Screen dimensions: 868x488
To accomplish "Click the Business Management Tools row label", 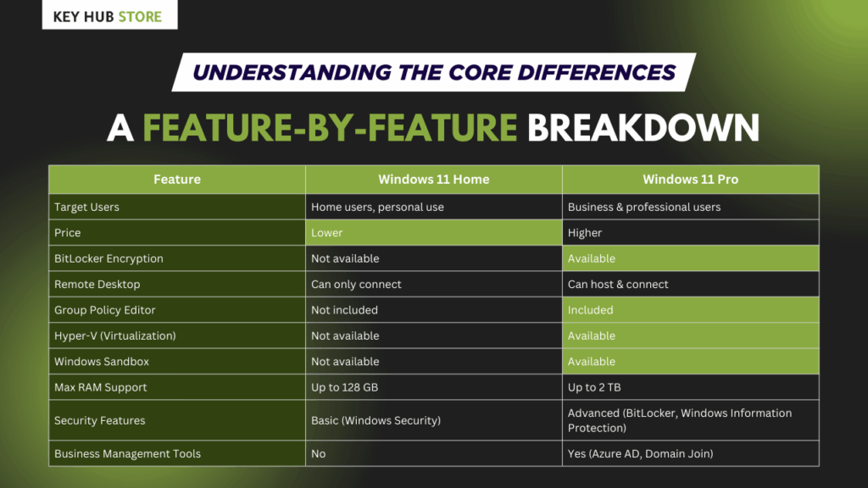I will (127, 453).
